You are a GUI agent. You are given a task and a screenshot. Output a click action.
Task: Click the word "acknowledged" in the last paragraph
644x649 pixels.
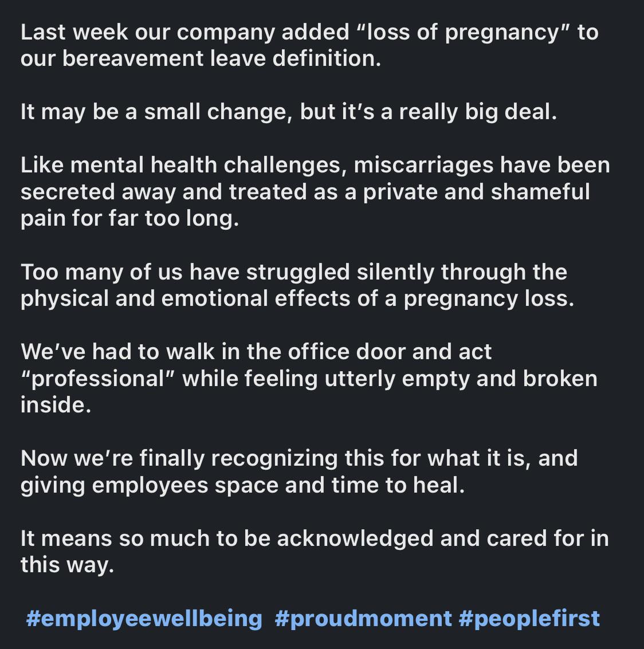coord(355,539)
